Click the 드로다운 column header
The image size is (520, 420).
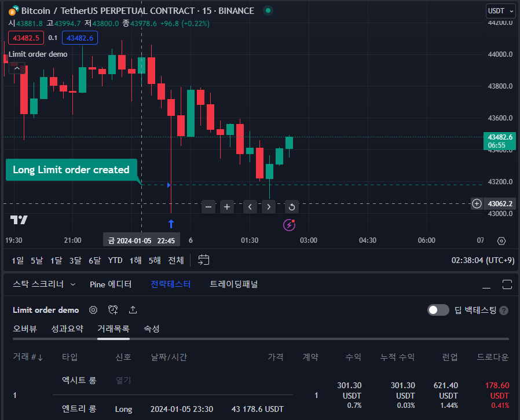pyautogui.click(x=493, y=357)
